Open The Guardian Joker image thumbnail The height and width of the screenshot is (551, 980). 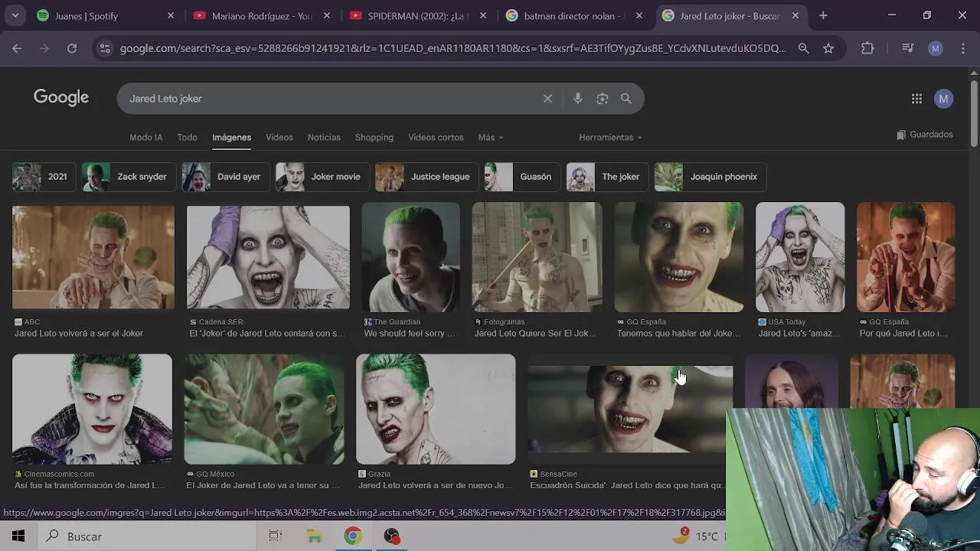(x=411, y=257)
